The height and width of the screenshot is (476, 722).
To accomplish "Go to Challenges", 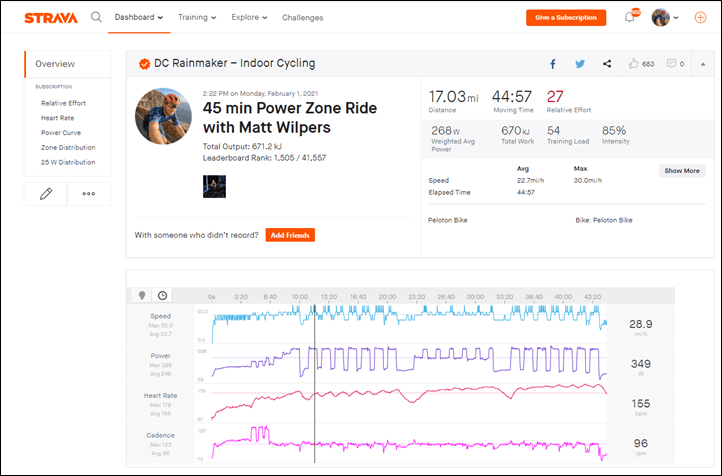I will (x=303, y=17).
